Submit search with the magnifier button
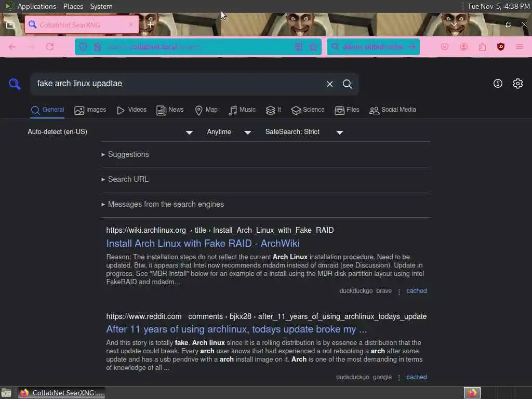This screenshot has width=532, height=399. click(347, 84)
